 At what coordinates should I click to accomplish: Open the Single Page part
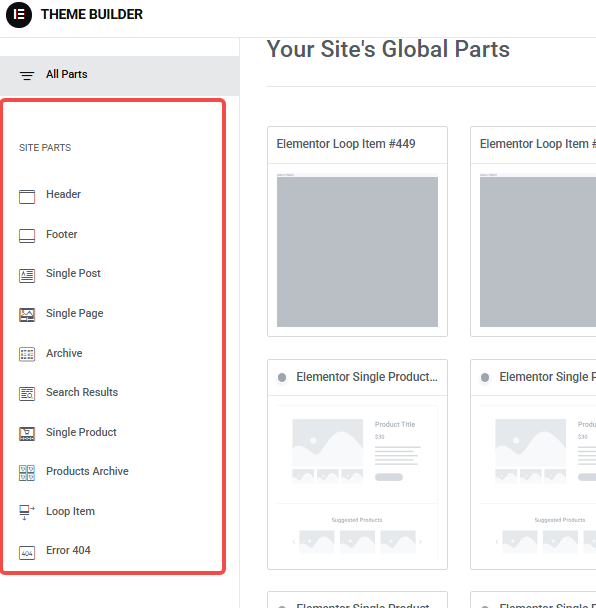coord(74,313)
